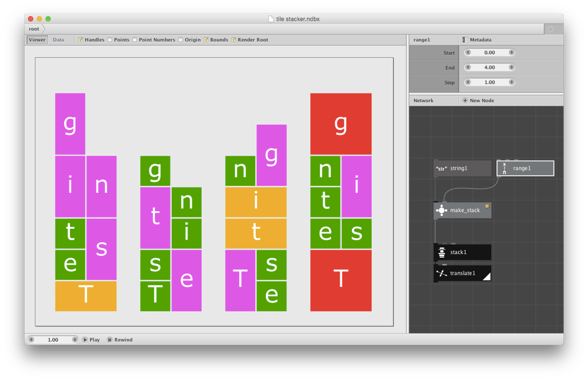This screenshot has width=588, height=380.
Task: Click the Step parameter label
Action: pyautogui.click(x=449, y=82)
